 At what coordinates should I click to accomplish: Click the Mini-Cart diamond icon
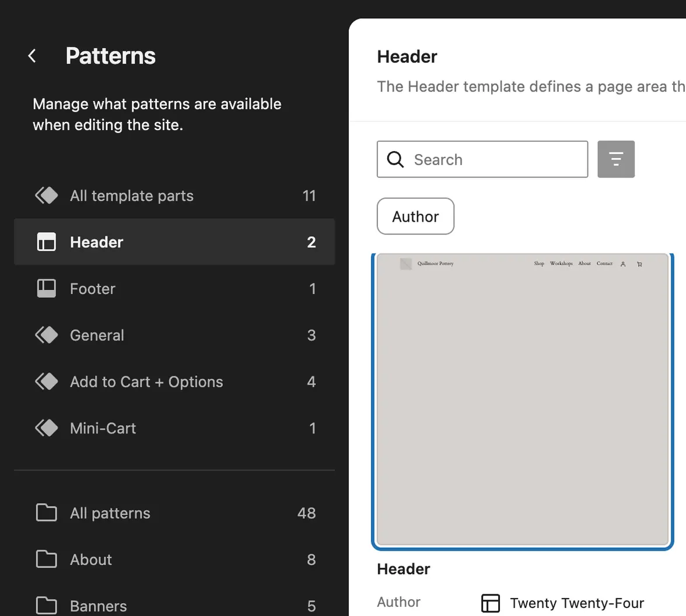(47, 428)
